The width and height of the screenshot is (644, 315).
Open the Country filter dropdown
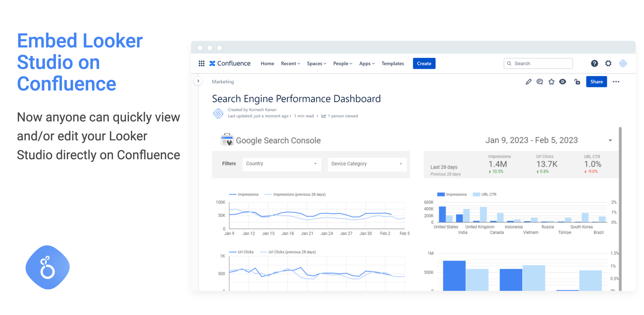tap(281, 164)
